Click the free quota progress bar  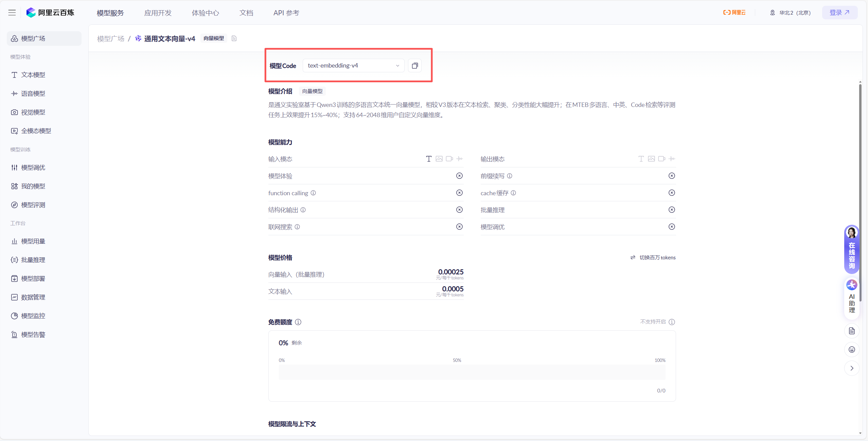click(472, 372)
